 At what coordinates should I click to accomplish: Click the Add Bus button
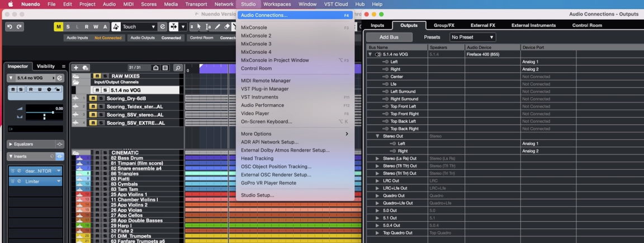(x=389, y=37)
